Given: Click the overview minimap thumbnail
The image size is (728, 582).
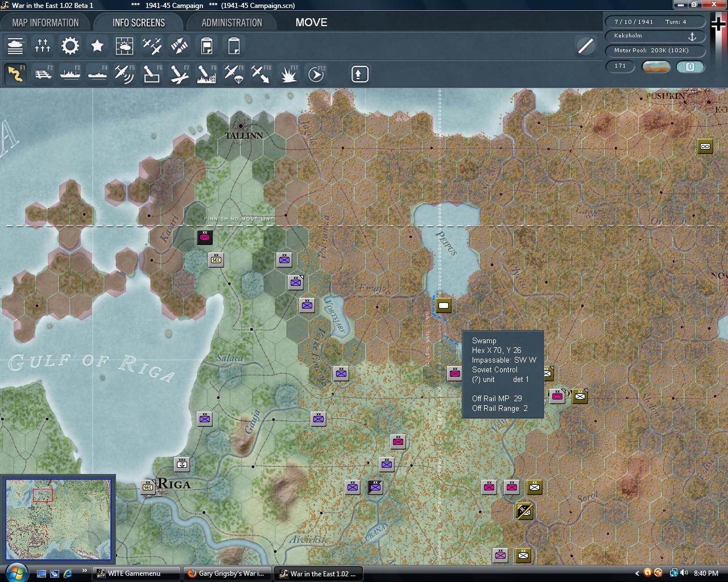Looking at the screenshot, I should [x=58, y=519].
